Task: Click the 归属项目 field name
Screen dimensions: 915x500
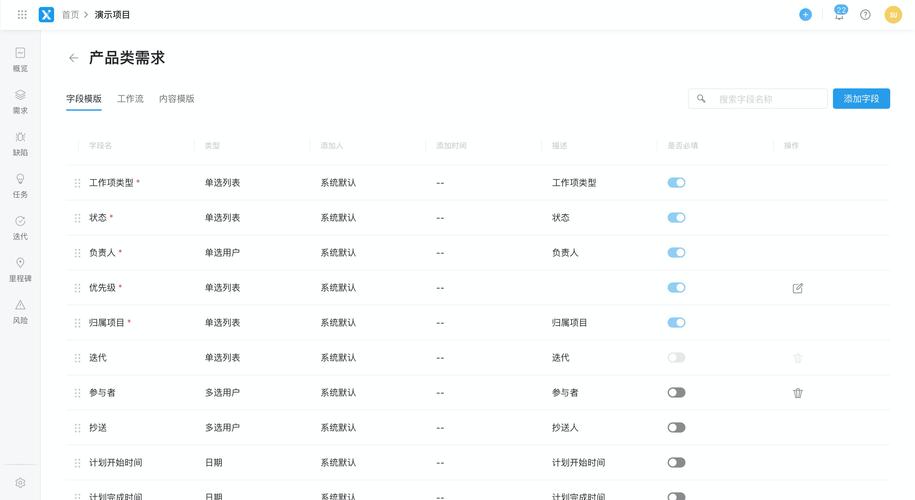Action: coord(107,323)
